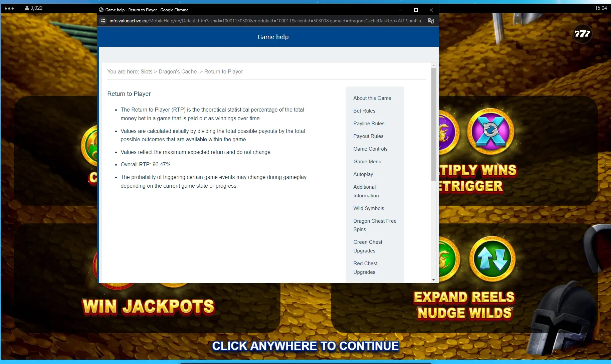611x364 pixels.
Task: Click the scrollbar down arrow
Action: tap(433, 280)
